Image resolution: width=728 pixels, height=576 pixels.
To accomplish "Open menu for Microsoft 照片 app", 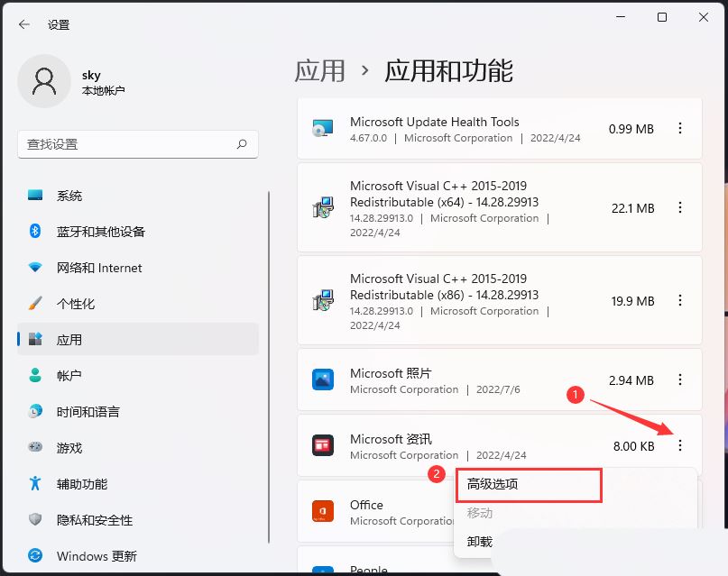I will coord(679,380).
